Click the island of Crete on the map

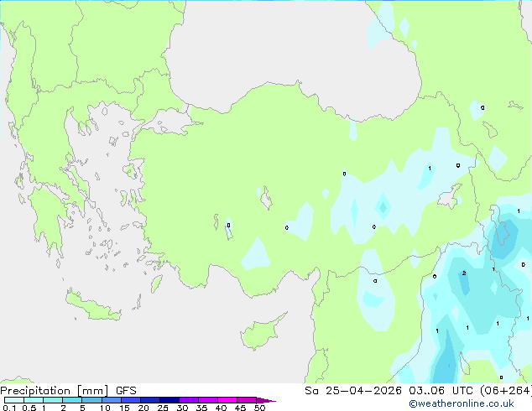pos(92,306)
